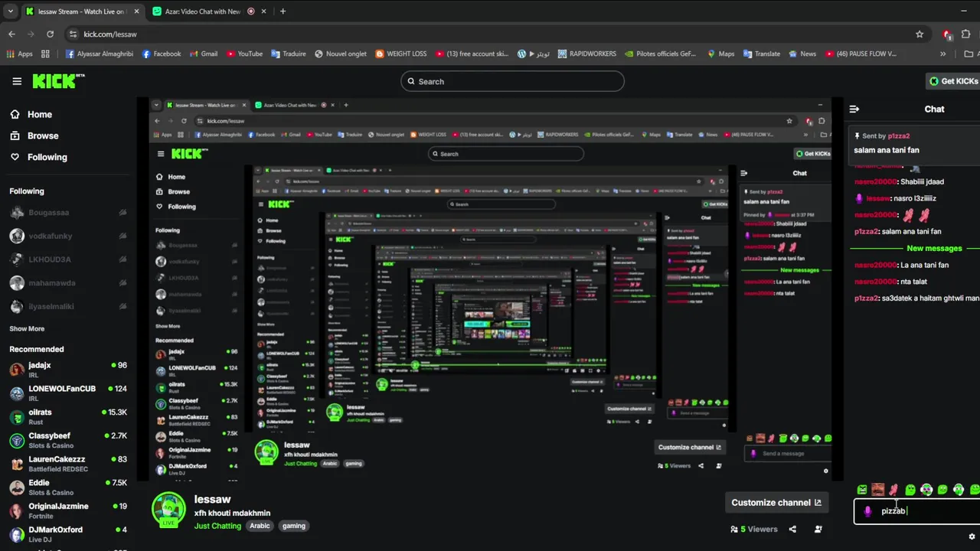Open recommended channel oilrats

67,417
